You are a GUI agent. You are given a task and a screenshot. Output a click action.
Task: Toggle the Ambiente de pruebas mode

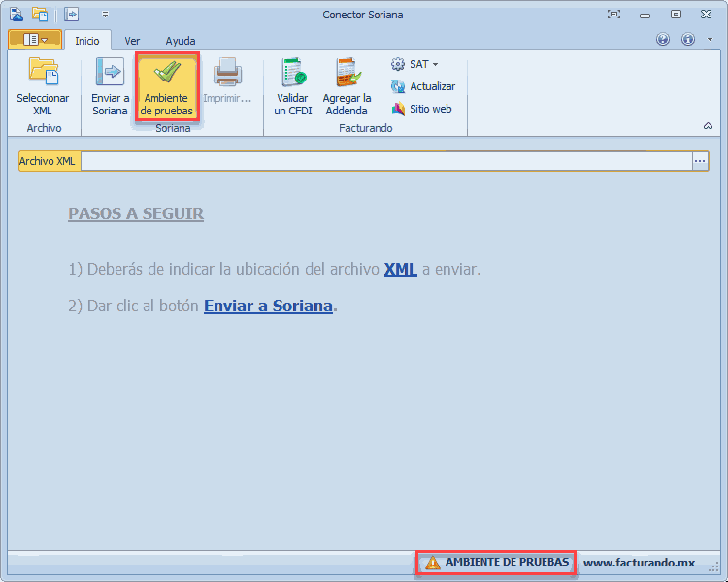coord(167,87)
